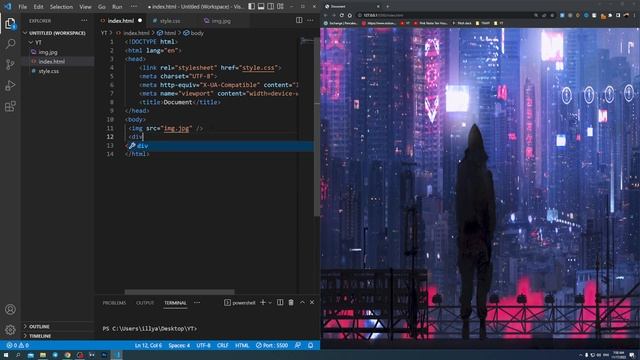Screen dimensions: 640x360
Task: Click errors and warnings status indicator
Action: (17, 345)
